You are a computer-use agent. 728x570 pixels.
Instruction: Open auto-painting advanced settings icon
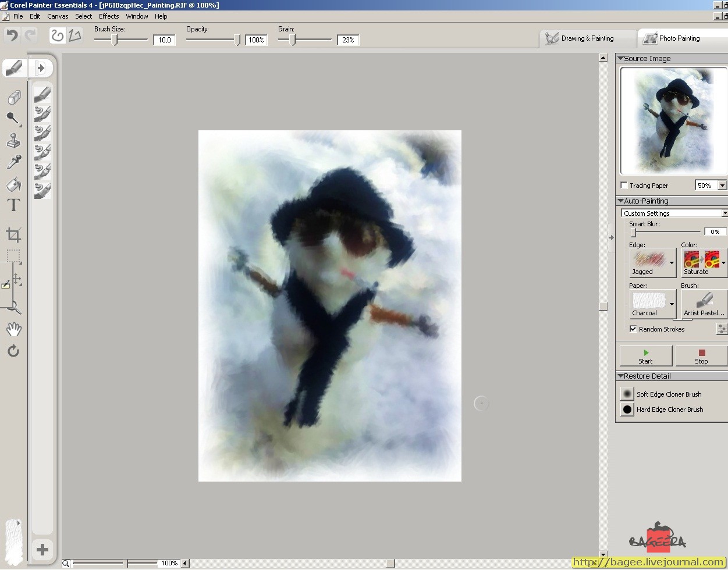pos(722,329)
